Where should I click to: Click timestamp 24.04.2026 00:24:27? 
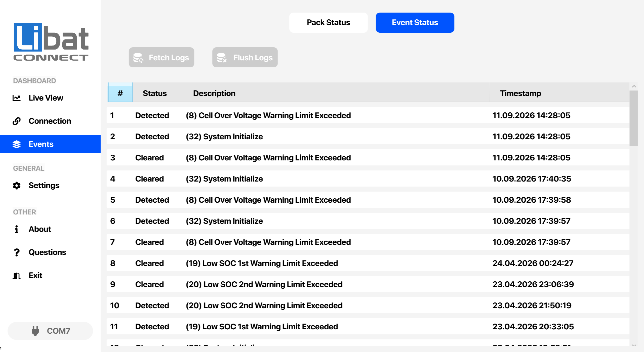(x=533, y=263)
